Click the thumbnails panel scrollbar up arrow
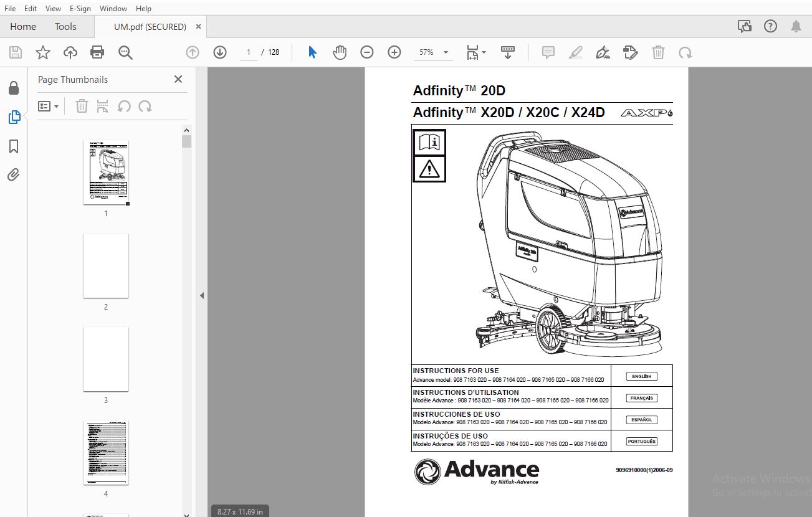 (186, 130)
